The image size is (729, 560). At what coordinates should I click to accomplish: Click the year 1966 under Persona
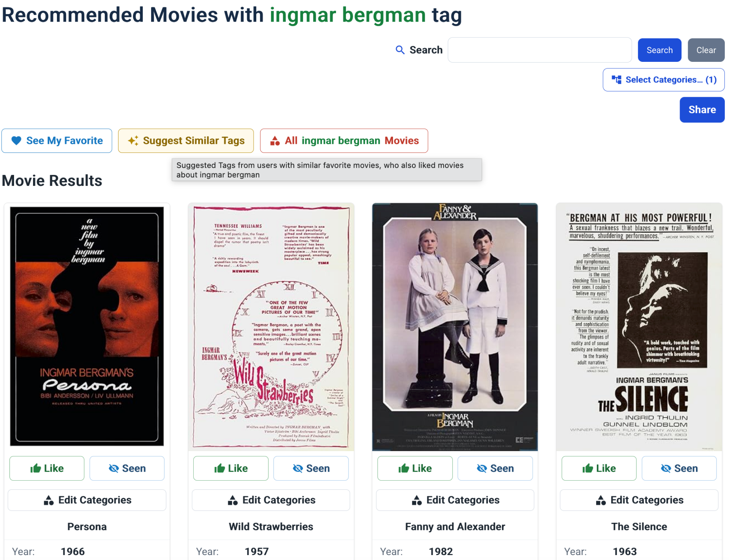[73, 552]
